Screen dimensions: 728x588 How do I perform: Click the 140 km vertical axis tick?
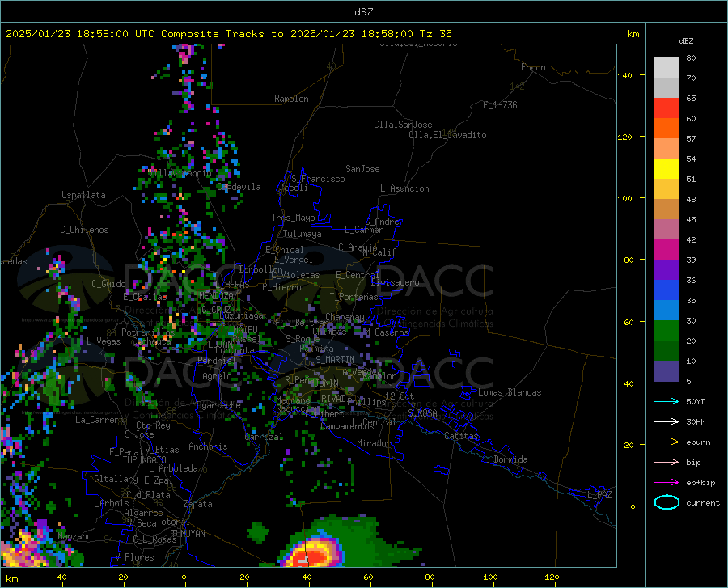click(625, 75)
